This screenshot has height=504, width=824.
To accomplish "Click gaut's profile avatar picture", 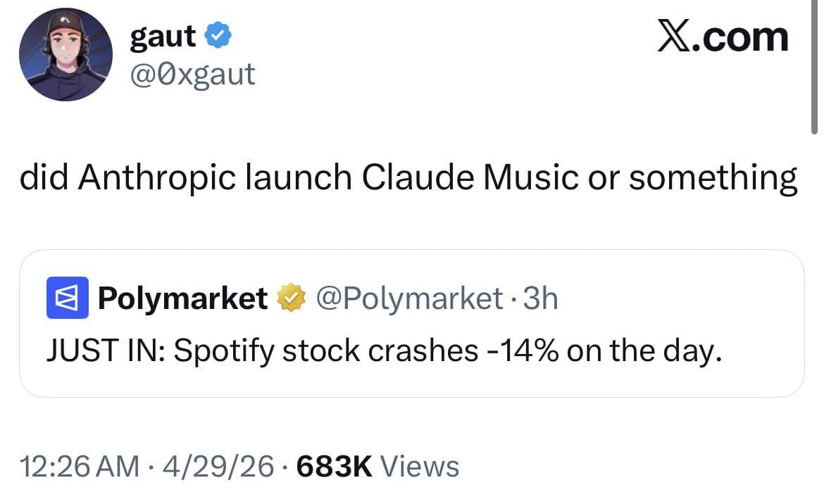I will coord(65,55).
